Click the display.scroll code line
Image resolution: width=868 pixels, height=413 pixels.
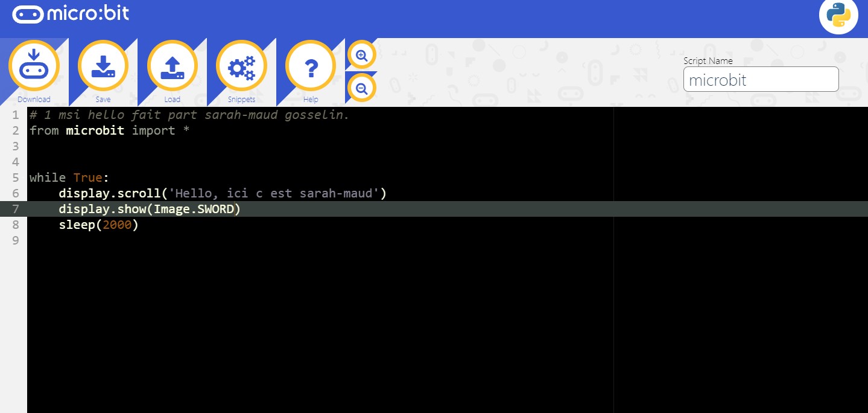[x=223, y=193]
